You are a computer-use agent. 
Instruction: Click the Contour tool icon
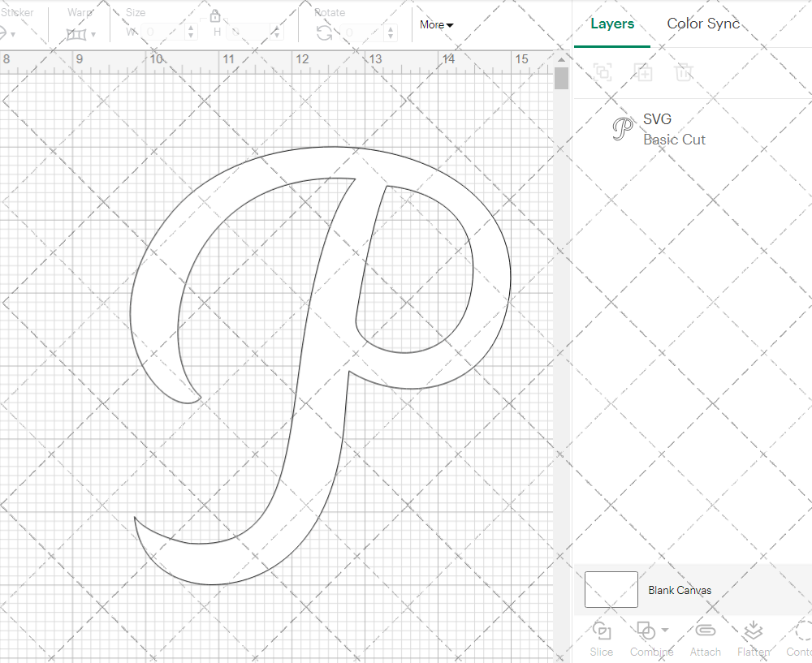804,631
